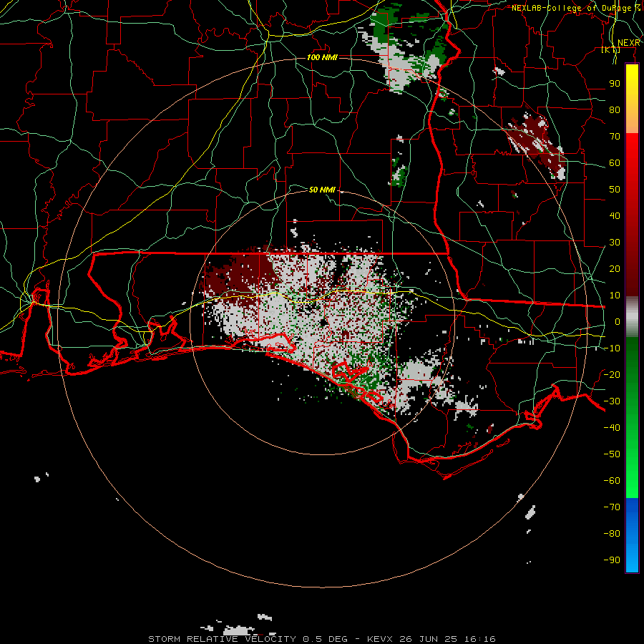Screen dimensions: 644x644
Task: Click the gray zero-velocity segment of color bar
Action: (x=632, y=316)
